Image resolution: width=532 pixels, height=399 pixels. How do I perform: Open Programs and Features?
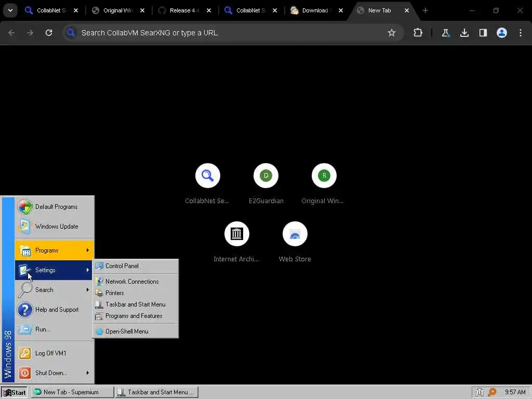[136, 316]
